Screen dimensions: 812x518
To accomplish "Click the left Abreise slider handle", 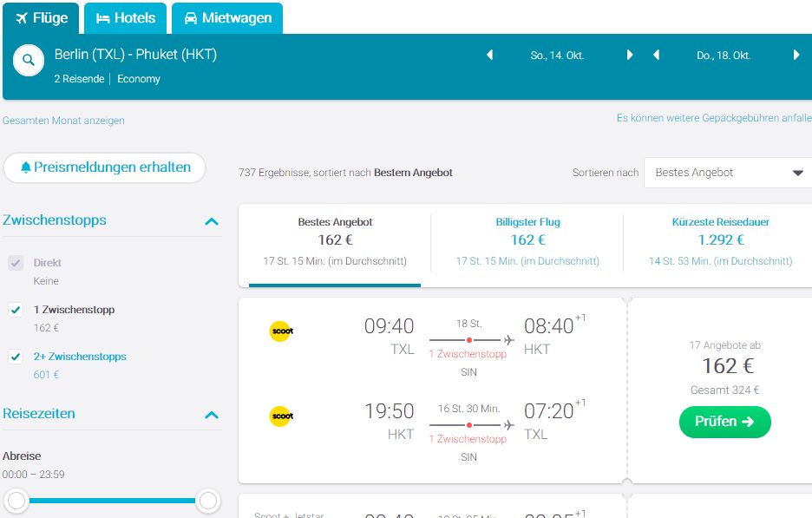I will point(16,501).
